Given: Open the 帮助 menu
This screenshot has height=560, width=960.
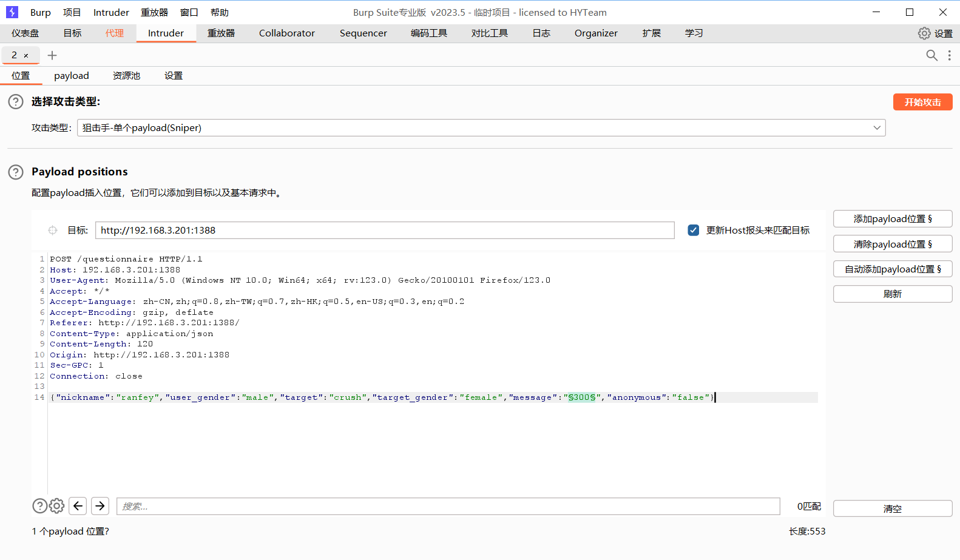Looking at the screenshot, I should coord(220,12).
